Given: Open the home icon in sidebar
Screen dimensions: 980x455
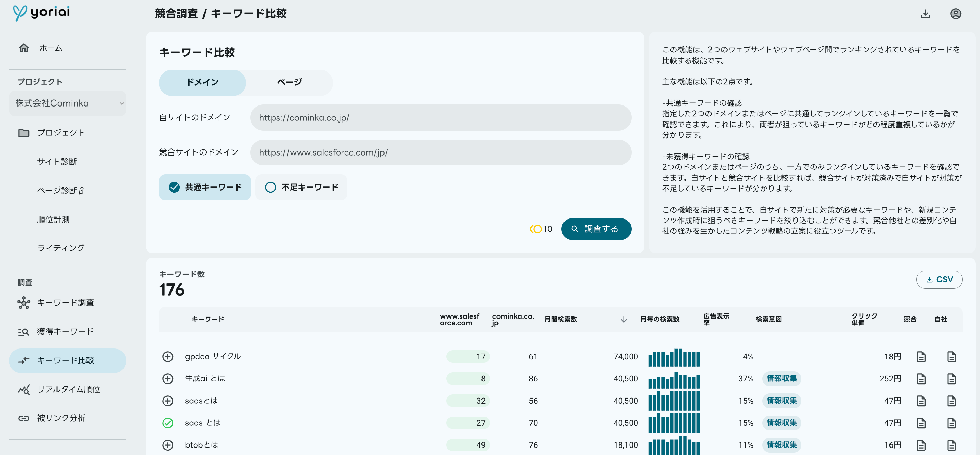Looking at the screenshot, I should click(x=24, y=48).
